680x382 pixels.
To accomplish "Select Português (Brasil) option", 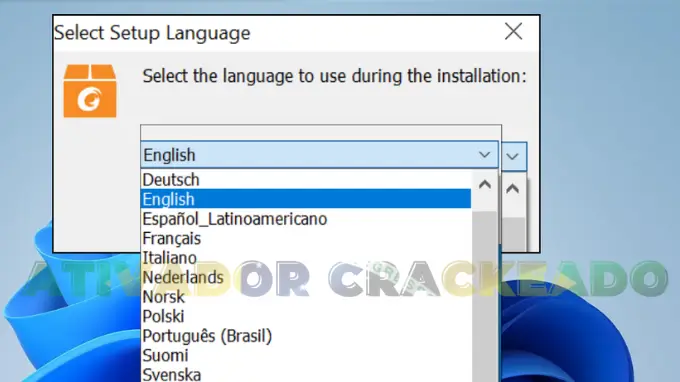I will [x=306, y=336].
